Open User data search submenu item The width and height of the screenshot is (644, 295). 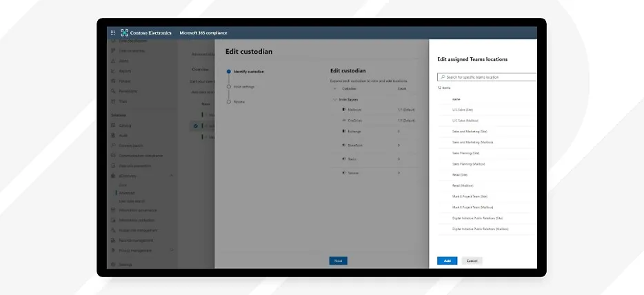pos(132,201)
